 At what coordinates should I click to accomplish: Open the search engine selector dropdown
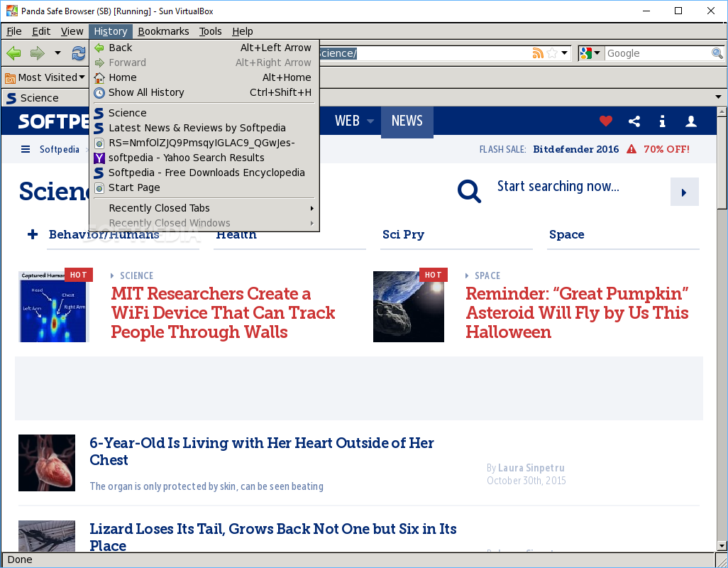click(x=597, y=53)
